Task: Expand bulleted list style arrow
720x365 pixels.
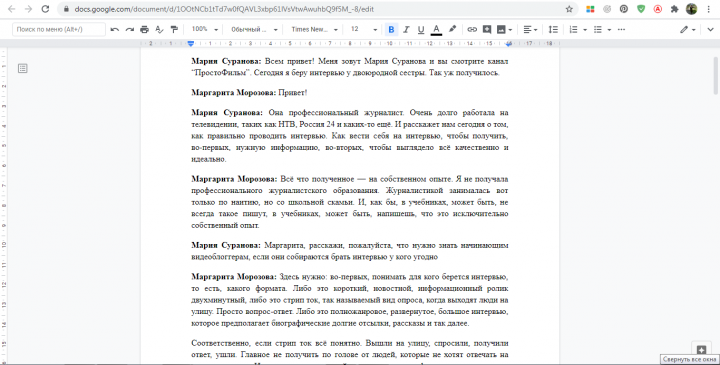Action: tap(609, 30)
